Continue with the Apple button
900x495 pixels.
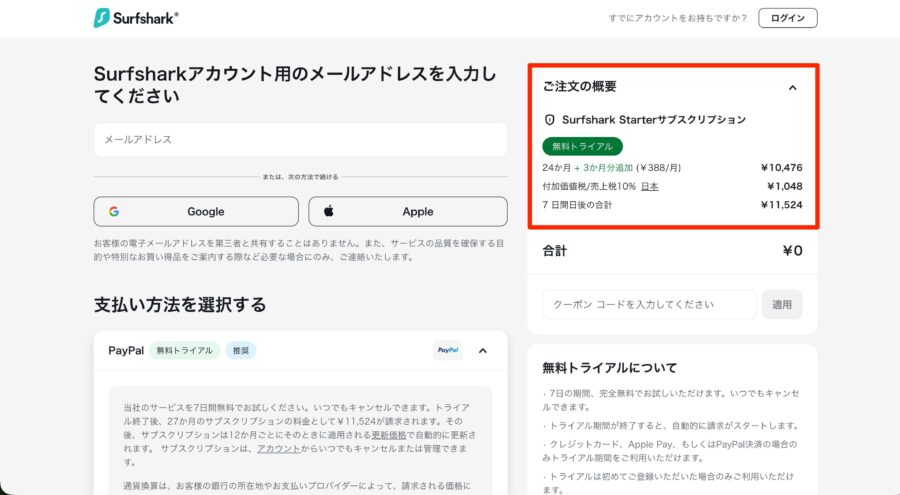click(x=408, y=211)
